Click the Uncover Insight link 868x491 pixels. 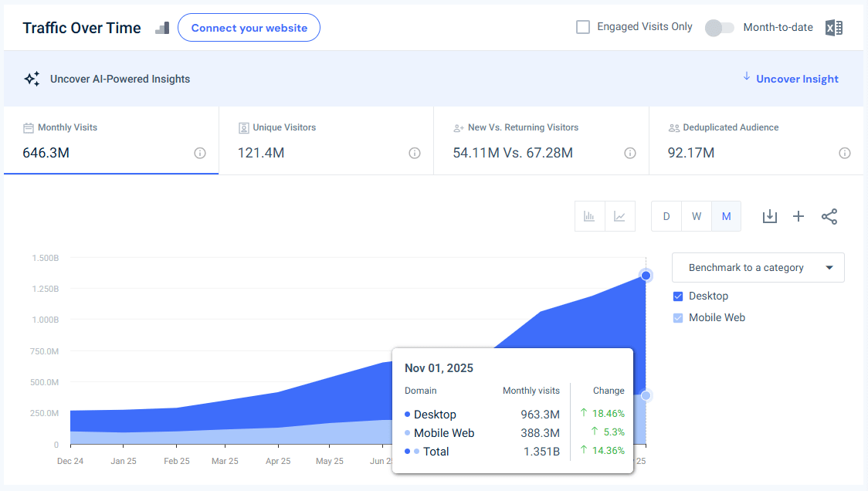click(797, 78)
